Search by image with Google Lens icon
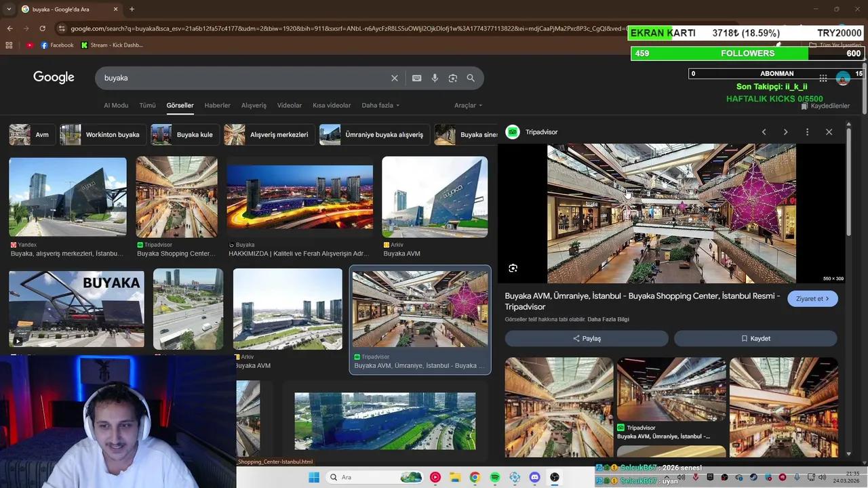This screenshot has height=488, width=868. pos(453,78)
